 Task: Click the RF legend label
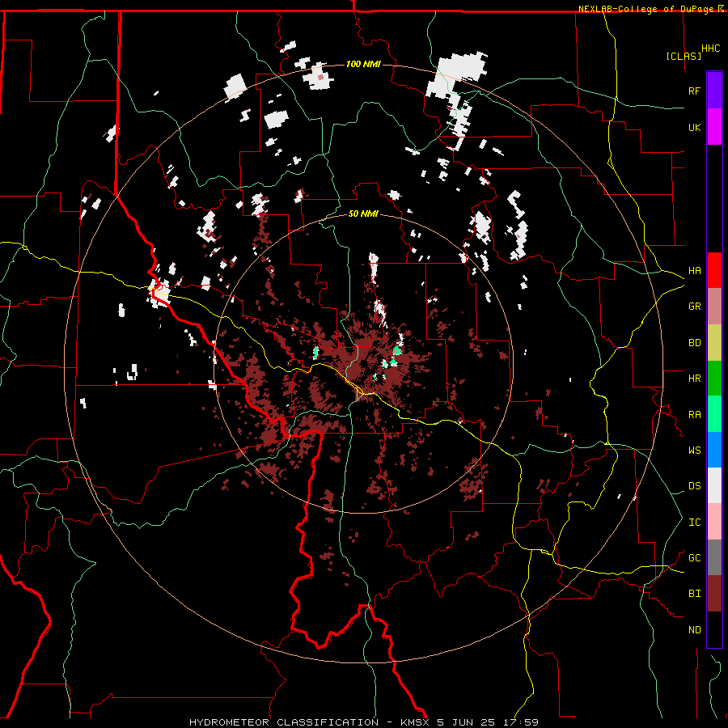click(694, 91)
